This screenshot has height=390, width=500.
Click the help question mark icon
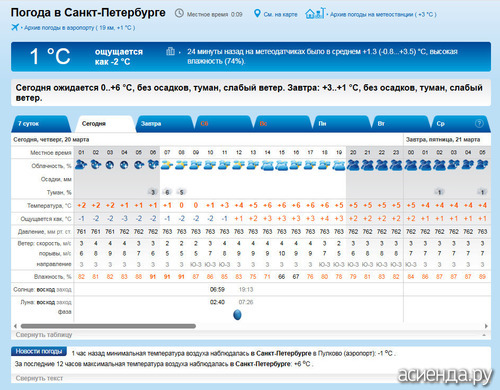coord(479,123)
